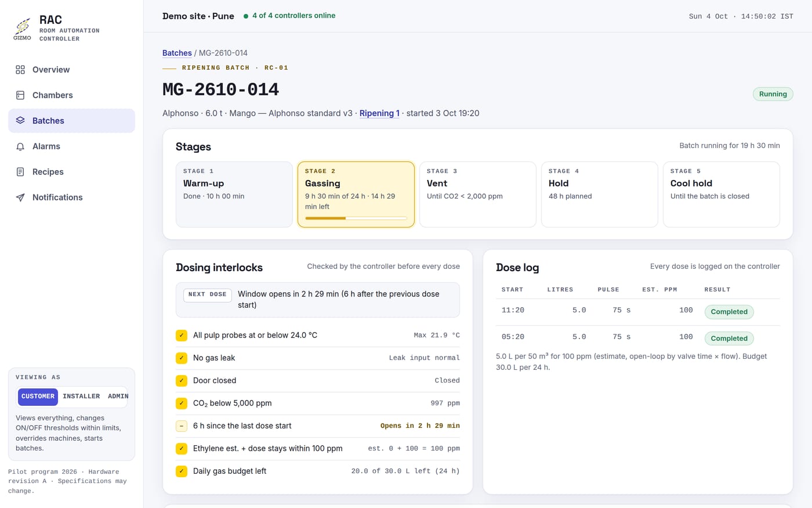Click the Door closed check mark

click(x=182, y=380)
